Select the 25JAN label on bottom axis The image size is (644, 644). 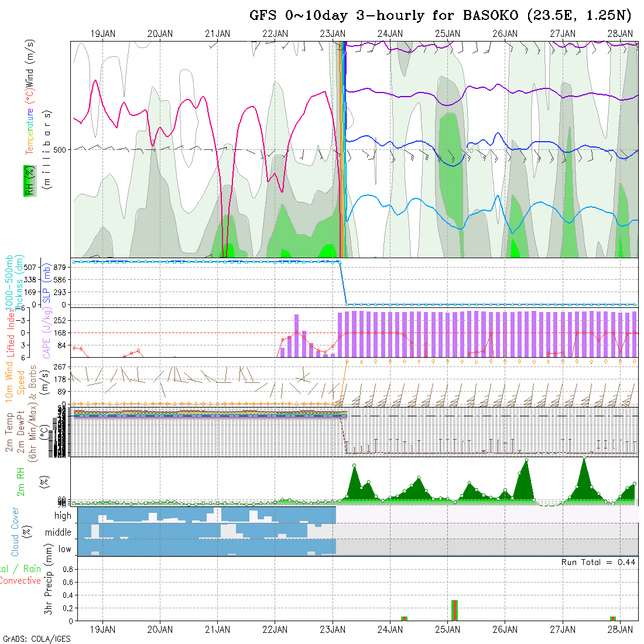pos(447,629)
